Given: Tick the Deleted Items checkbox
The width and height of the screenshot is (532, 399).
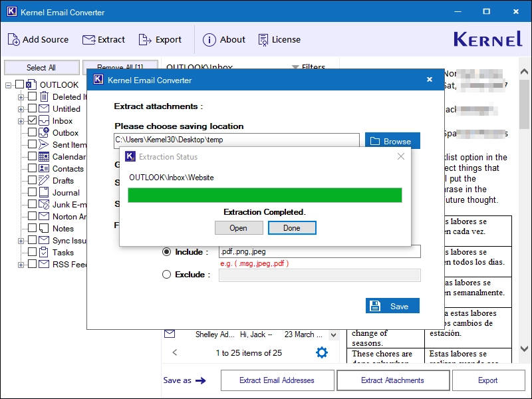Looking at the screenshot, I should click(x=32, y=96).
